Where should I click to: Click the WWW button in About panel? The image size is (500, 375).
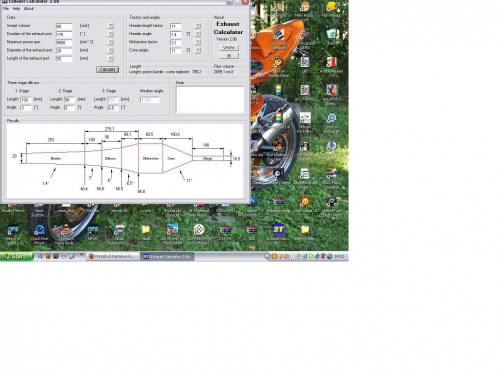[229, 48]
